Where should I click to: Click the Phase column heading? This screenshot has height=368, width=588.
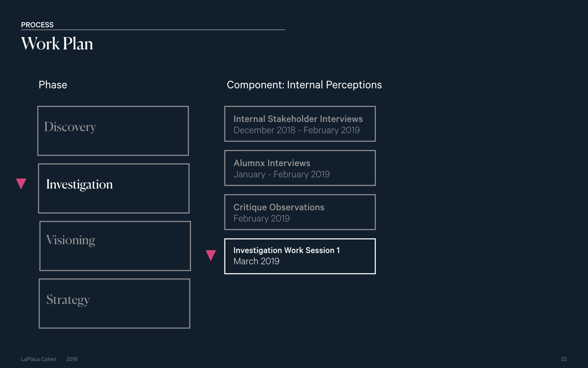[x=53, y=85]
